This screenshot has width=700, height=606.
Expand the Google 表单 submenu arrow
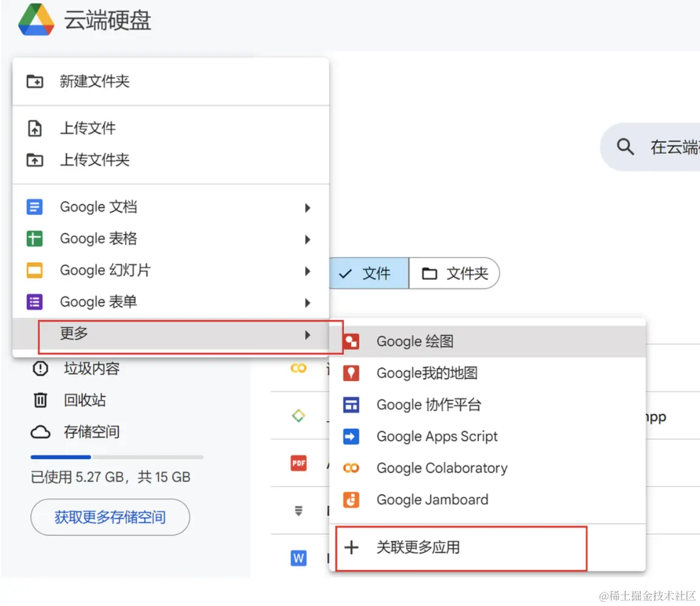307,302
